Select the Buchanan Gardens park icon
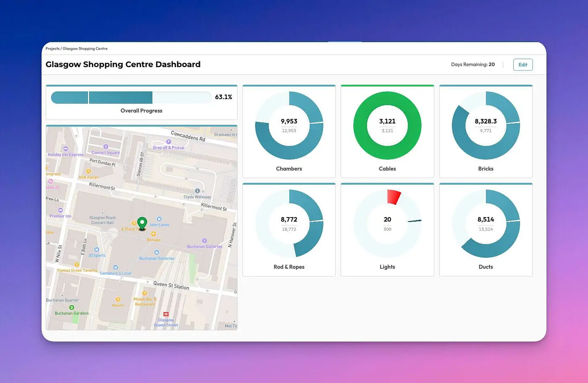The width and height of the screenshot is (588, 383). (72, 307)
